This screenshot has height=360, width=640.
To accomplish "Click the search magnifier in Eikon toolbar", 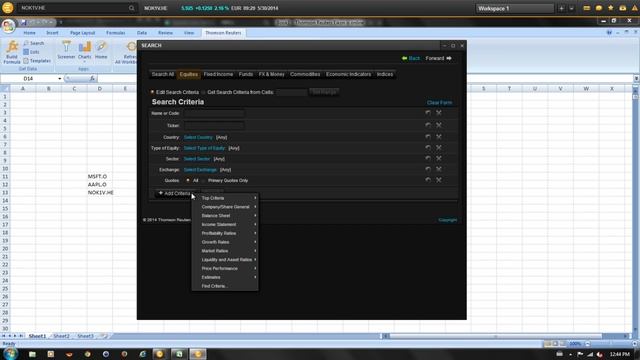I will 131,8.
